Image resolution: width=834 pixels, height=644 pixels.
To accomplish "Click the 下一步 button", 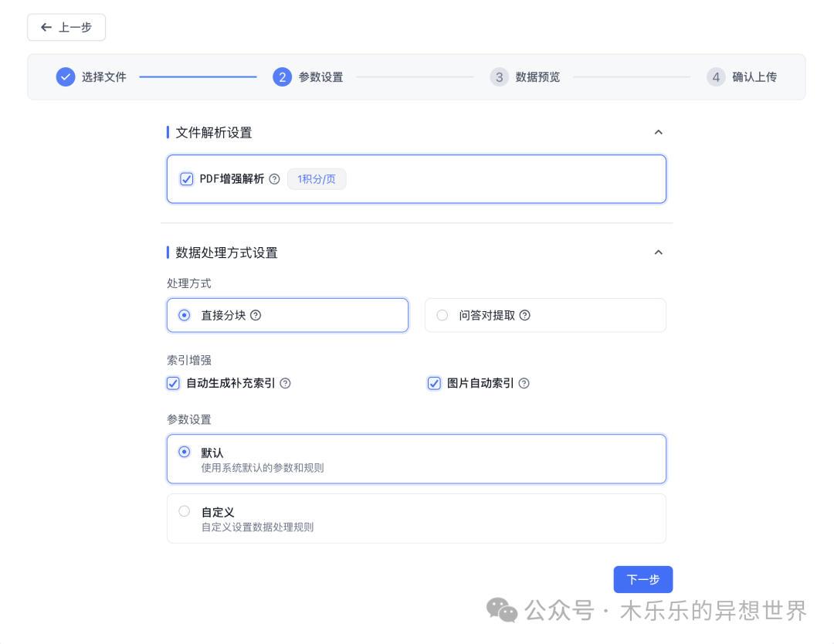I will pyautogui.click(x=643, y=579).
